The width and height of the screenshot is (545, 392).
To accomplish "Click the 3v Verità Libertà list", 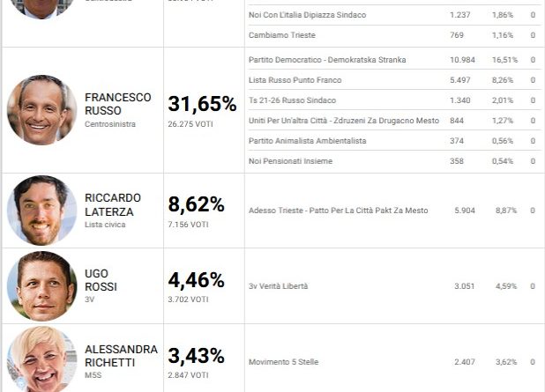I will click(278, 286).
